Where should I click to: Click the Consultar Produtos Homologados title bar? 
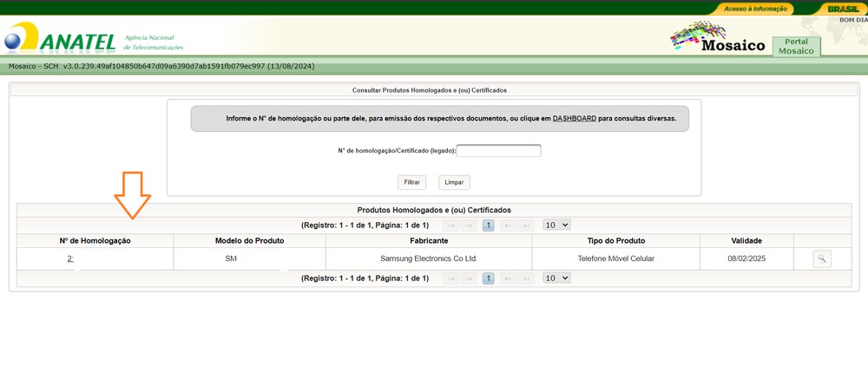click(434, 89)
